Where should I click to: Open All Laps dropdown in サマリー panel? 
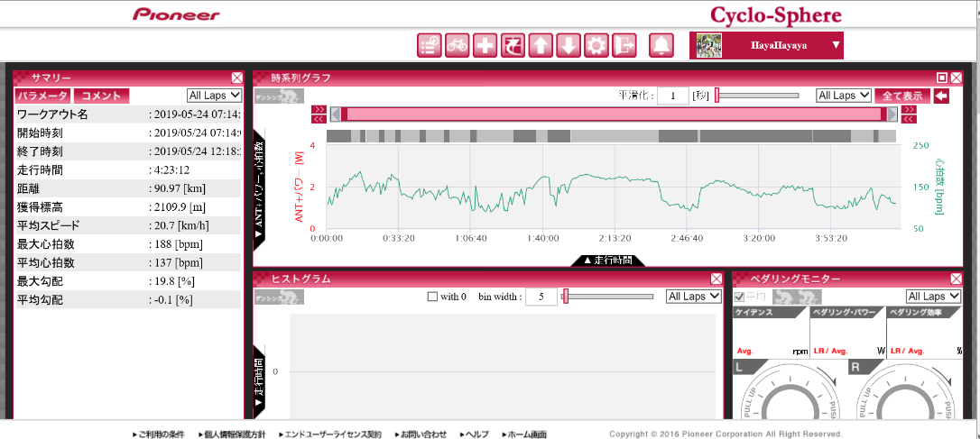click(x=214, y=96)
